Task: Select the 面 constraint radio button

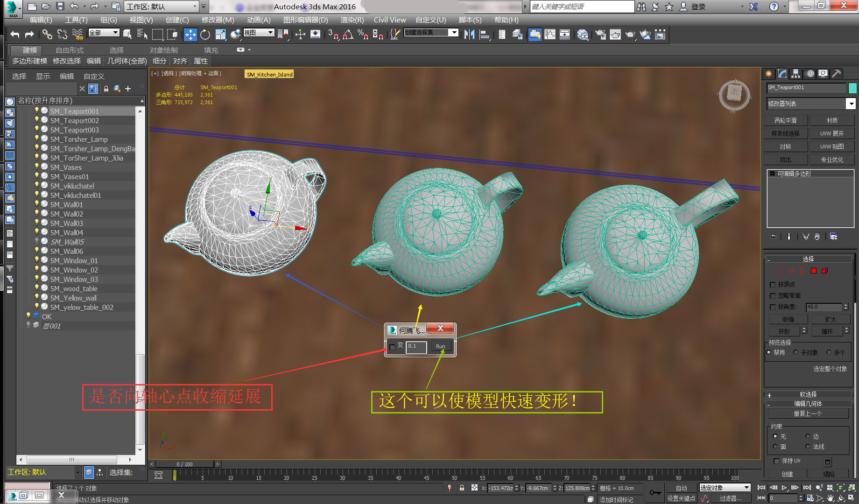Action: coord(775,447)
